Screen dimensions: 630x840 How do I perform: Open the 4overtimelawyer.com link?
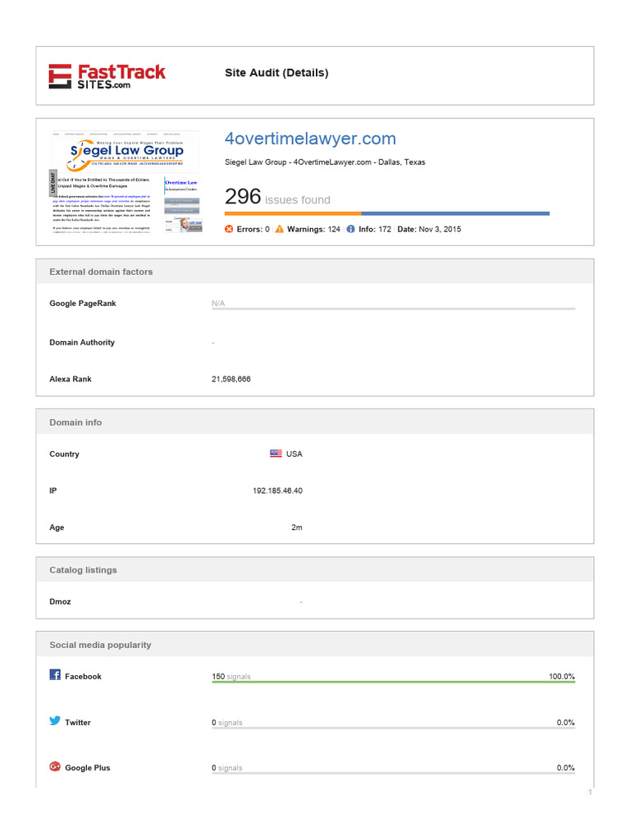[x=310, y=139]
